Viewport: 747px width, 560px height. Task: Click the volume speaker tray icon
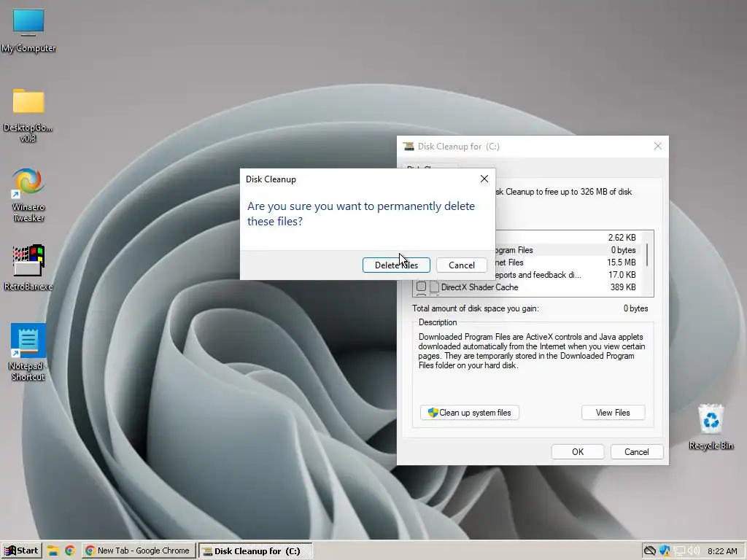pyautogui.click(x=694, y=551)
